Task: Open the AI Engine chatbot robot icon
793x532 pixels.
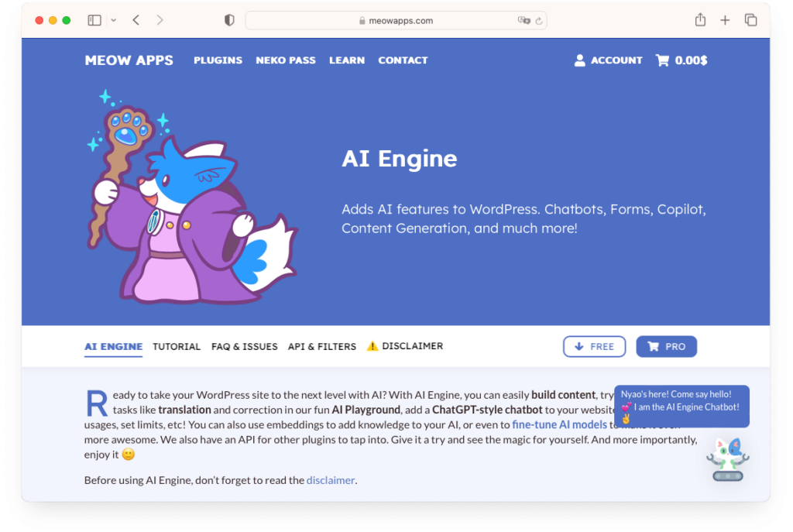Action: click(x=728, y=460)
